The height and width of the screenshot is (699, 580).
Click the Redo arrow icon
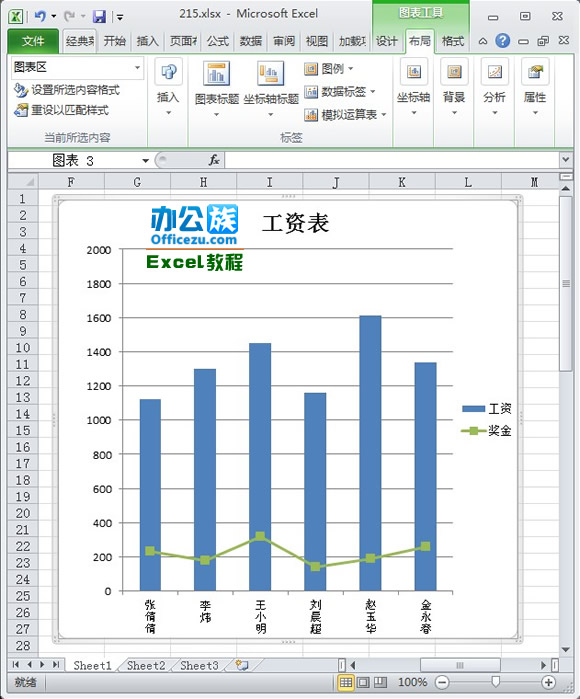coord(69,16)
